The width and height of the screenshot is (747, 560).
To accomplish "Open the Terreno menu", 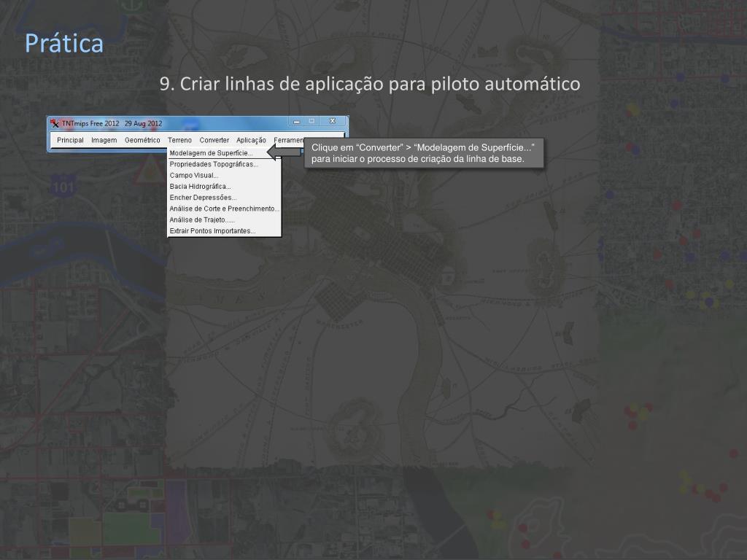I will pos(179,140).
